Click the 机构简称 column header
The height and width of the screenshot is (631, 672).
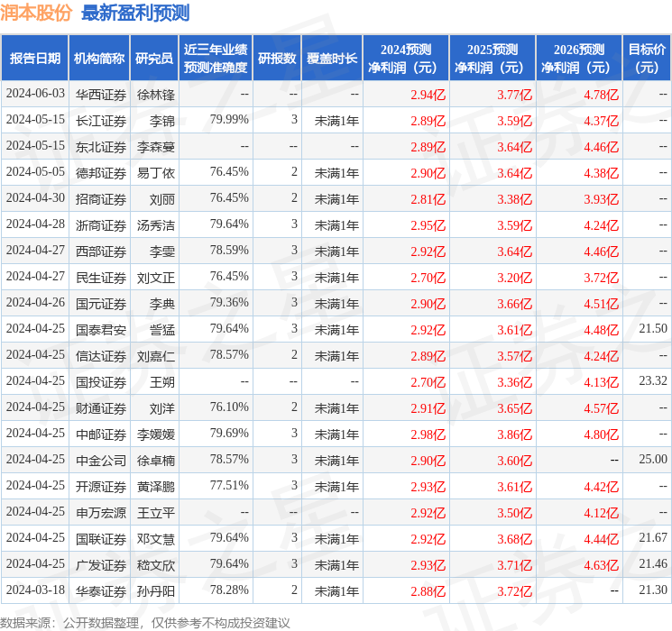[99, 59]
